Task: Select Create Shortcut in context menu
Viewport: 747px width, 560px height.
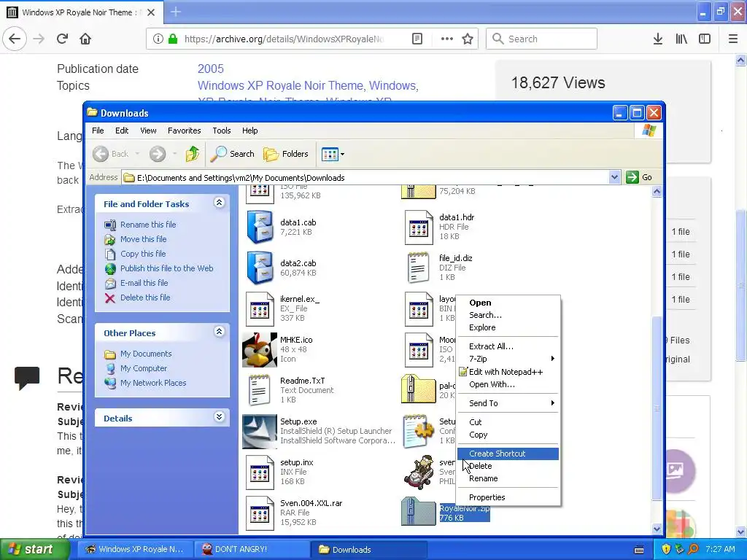Action: [508, 454]
